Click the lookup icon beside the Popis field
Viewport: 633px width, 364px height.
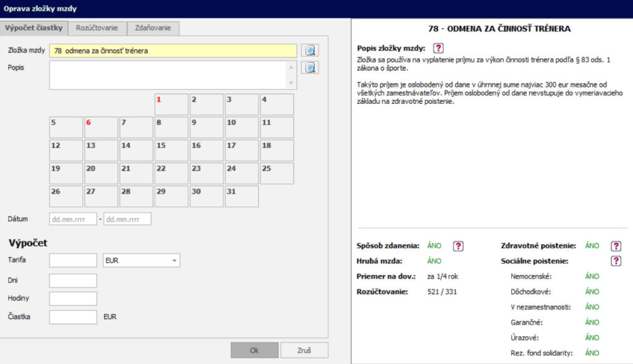(x=310, y=67)
